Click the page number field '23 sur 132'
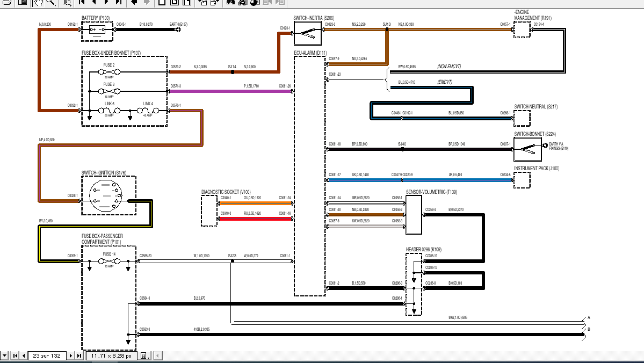 click(47, 355)
